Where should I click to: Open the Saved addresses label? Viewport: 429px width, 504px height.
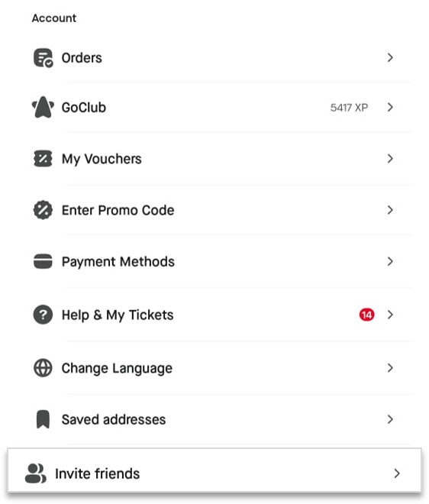pos(114,419)
